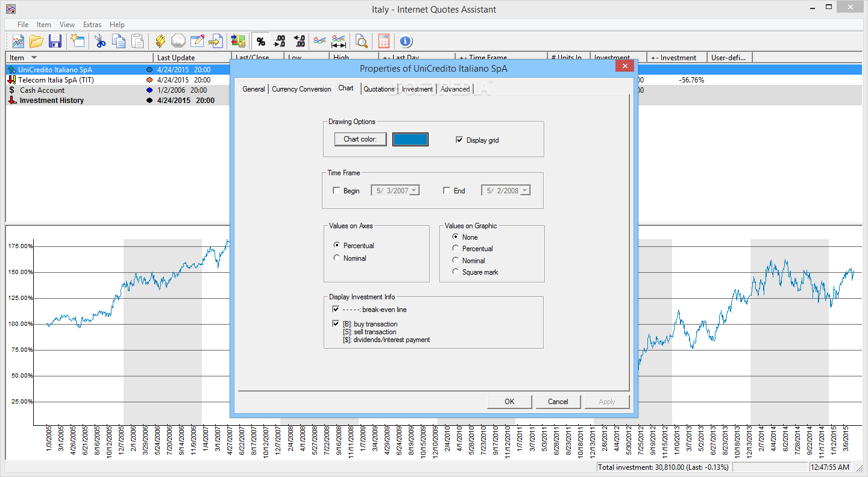The height and width of the screenshot is (477, 868).
Task: Click the dollar sign Cash Account icon
Action: coord(11,90)
